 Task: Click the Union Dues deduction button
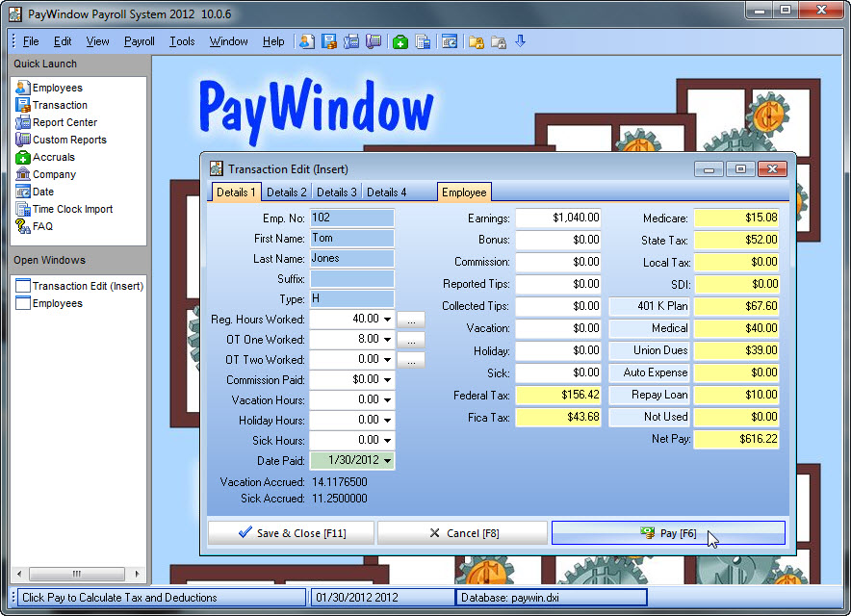click(650, 350)
